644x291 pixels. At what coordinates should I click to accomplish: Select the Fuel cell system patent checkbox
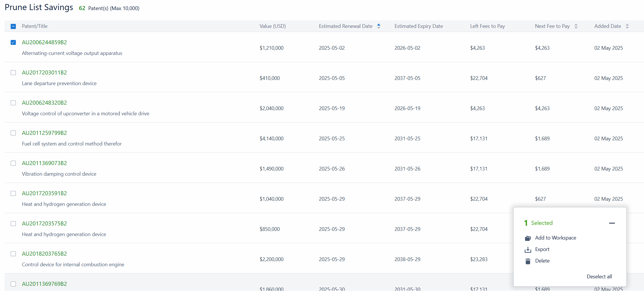[13, 133]
